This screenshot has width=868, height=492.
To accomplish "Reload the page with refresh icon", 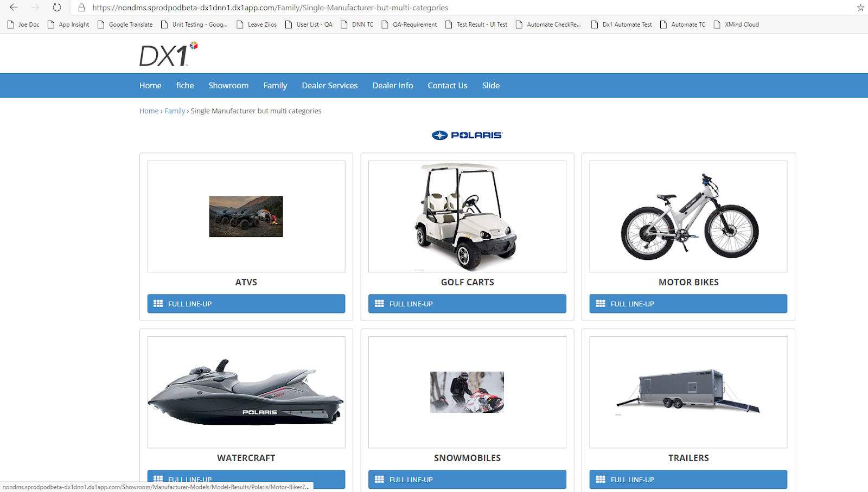I will click(x=57, y=8).
